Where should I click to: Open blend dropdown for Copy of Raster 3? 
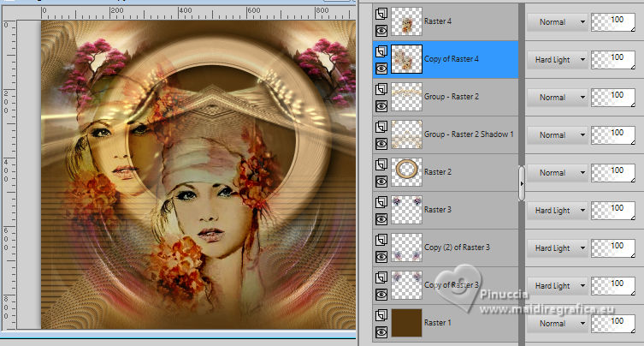(x=558, y=286)
